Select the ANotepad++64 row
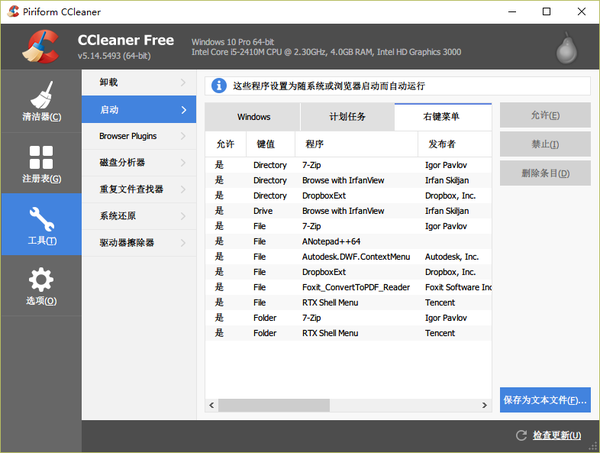600x453 pixels. click(x=348, y=241)
